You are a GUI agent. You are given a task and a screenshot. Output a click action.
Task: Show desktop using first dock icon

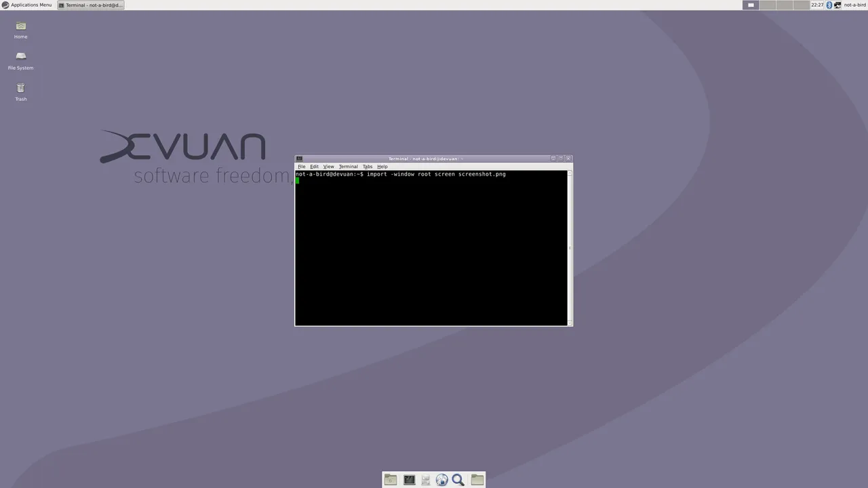coord(391,480)
